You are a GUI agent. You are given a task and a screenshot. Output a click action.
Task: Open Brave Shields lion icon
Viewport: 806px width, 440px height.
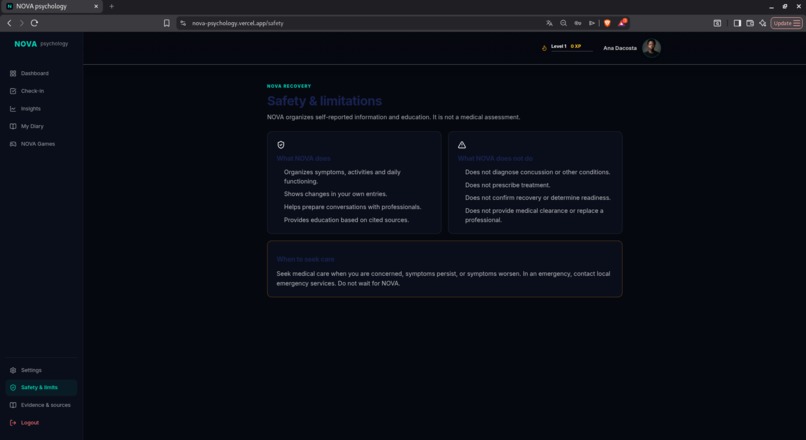[607, 23]
